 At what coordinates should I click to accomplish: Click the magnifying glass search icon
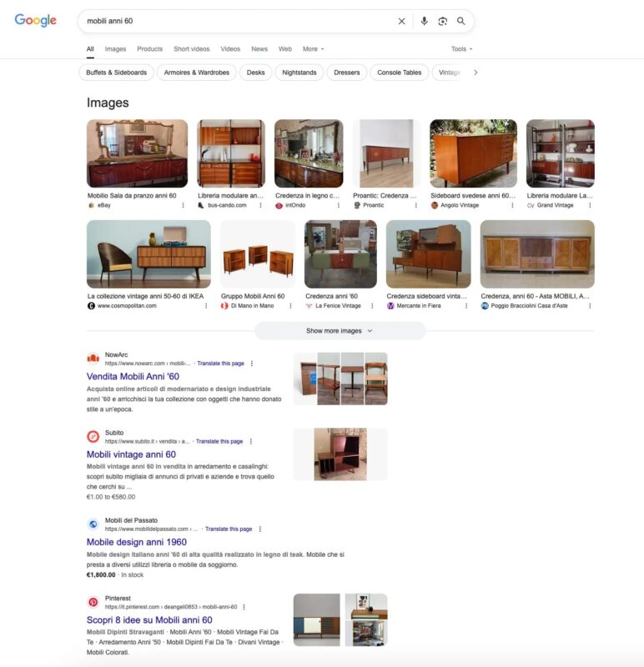(461, 22)
